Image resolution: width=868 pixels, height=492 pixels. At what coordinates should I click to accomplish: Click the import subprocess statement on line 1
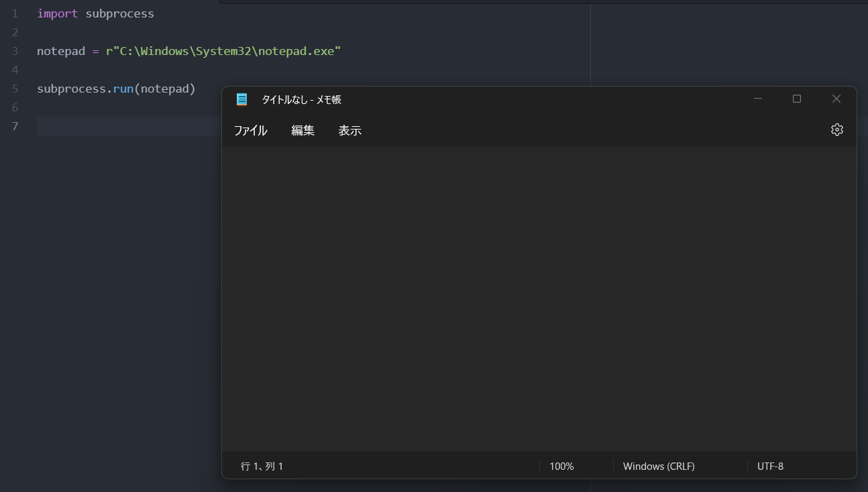tap(95, 13)
